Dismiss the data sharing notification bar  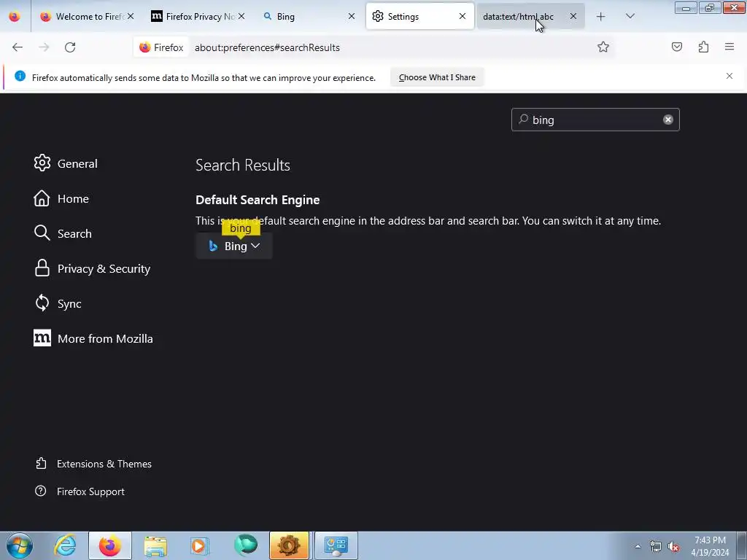pyautogui.click(x=729, y=76)
